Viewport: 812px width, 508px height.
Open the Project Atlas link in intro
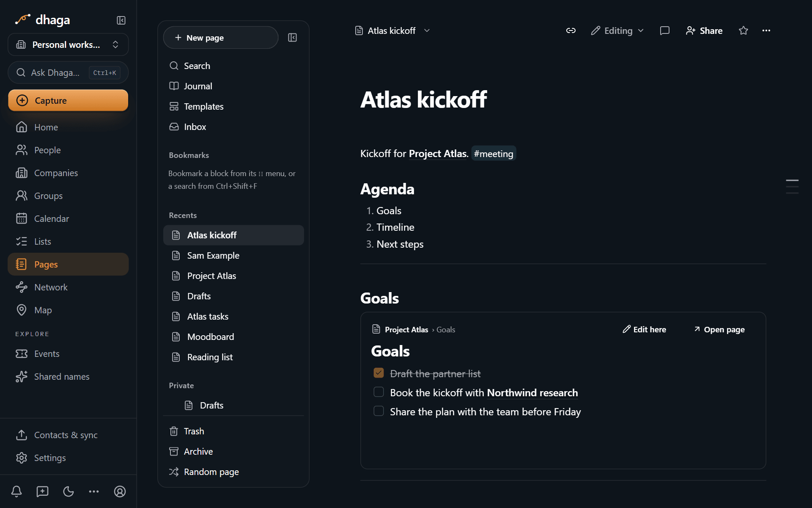(x=439, y=154)
